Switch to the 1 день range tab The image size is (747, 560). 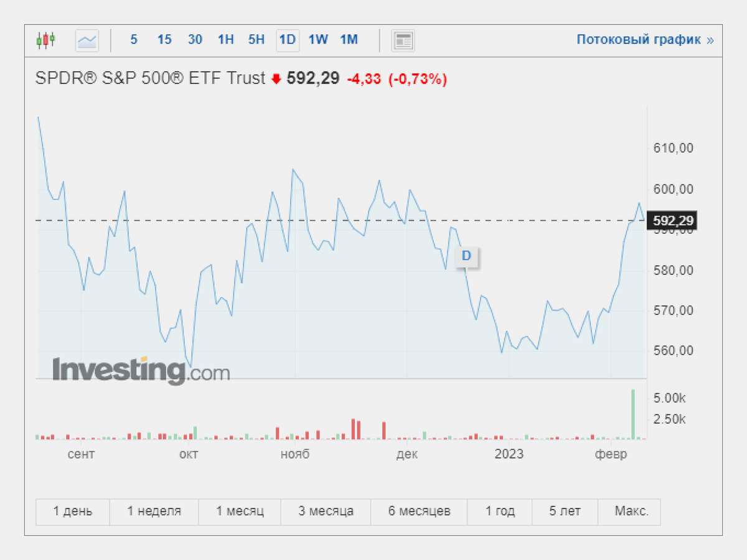click(72, 511)
